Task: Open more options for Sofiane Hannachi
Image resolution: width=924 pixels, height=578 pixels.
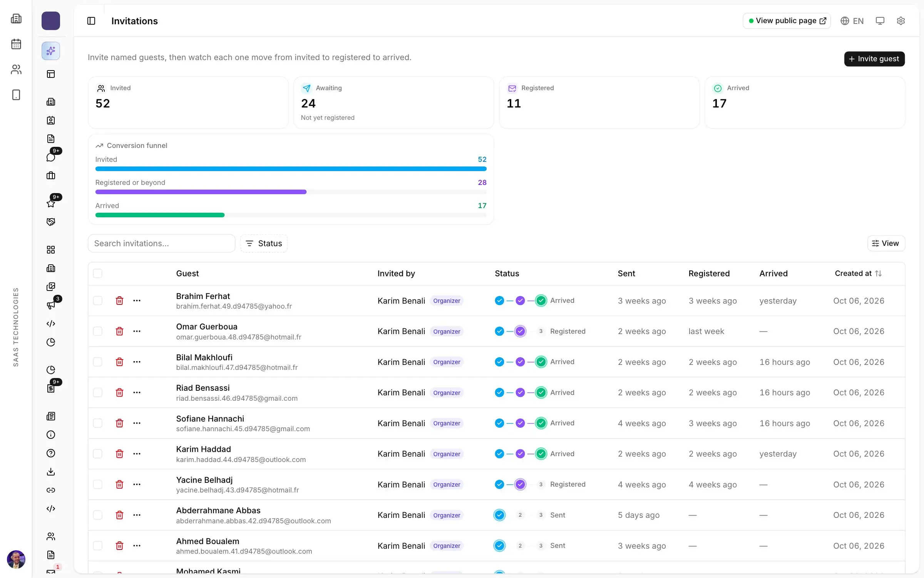Action: [137, 423]
